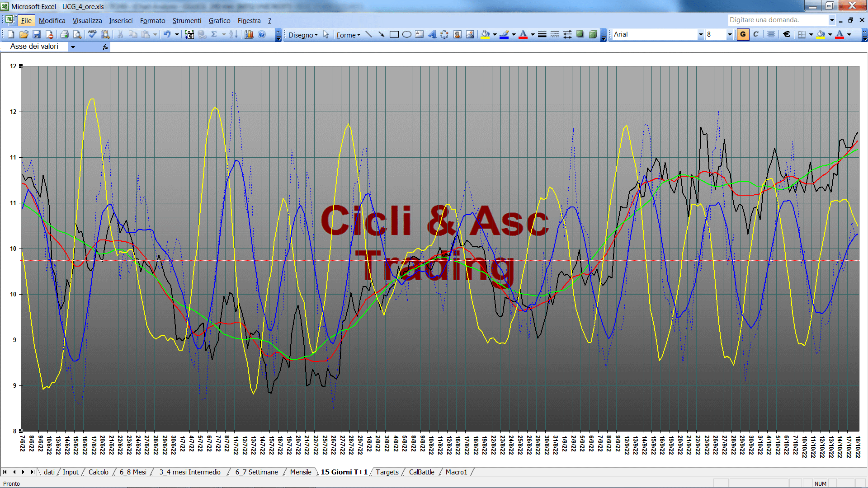Open the Chart Wizard icon
The height and width of the screenshot is (488, 868).
(x=249, y=34)
